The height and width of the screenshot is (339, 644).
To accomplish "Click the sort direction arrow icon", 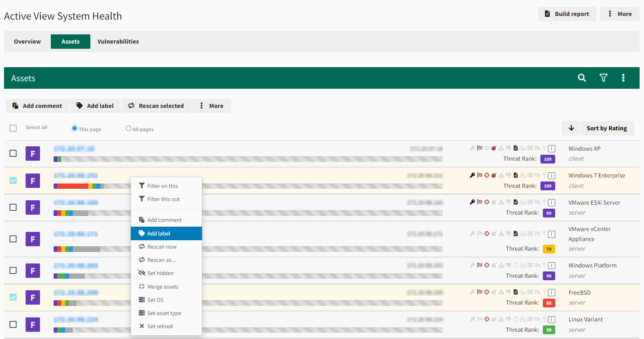I will [571, 128].
